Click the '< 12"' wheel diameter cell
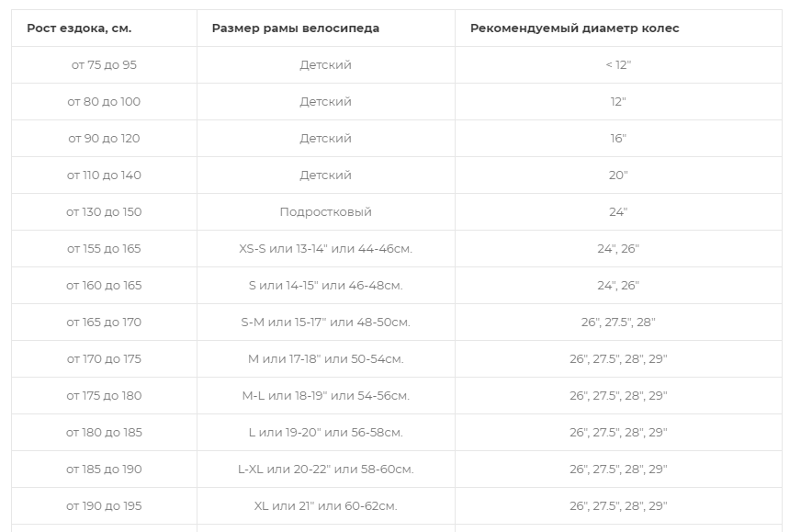 [618, 65]
